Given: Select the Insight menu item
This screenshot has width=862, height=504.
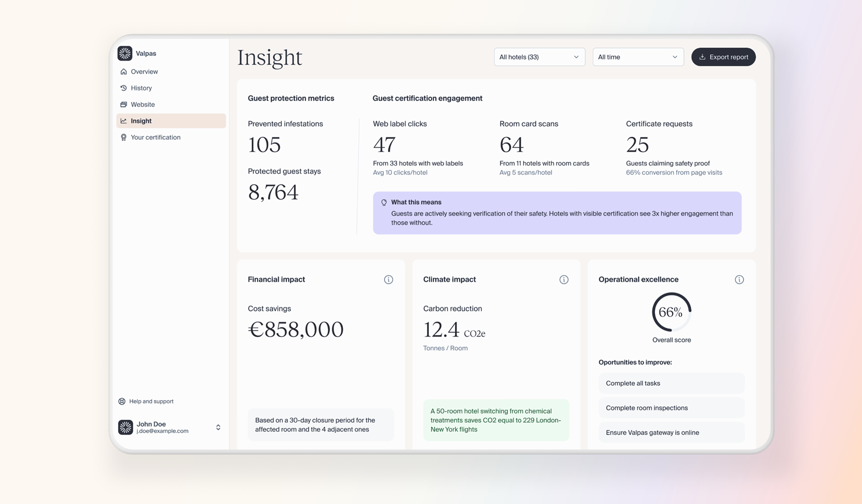Looking at the screenshot, I should pyautogui.click(x=171, y=121).
